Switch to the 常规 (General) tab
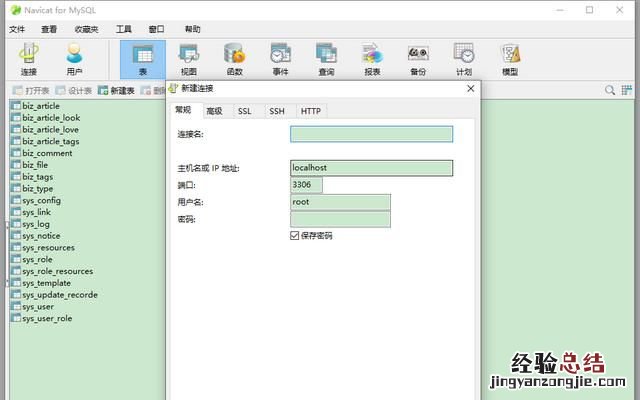This screenshot has width=640, height=400. coord(183,110)
